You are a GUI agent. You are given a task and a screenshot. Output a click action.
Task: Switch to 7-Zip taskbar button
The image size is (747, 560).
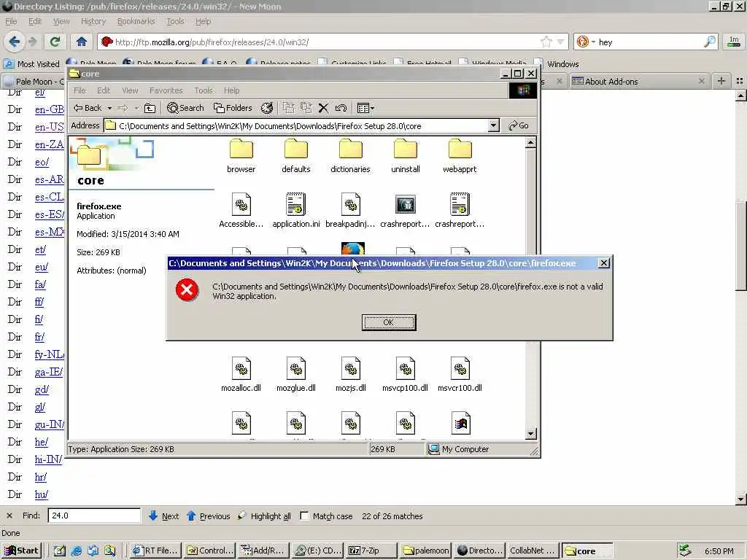coord(371,551)
